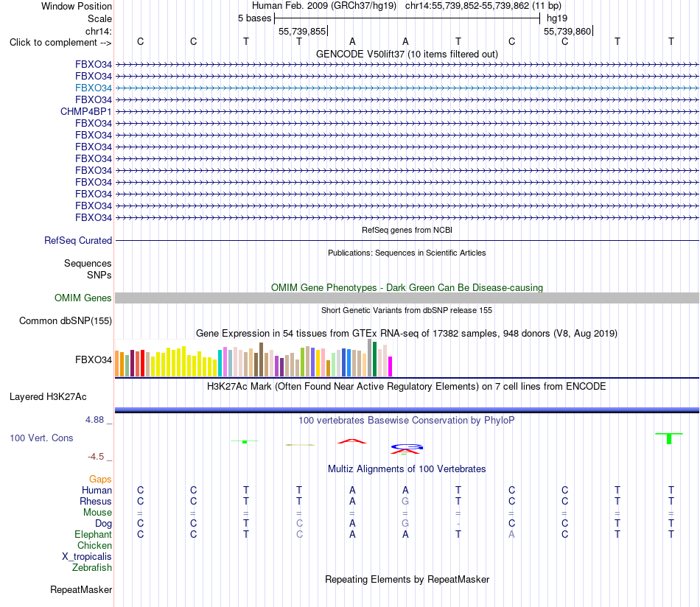
Task: Click the OMIM Genes track label
Action: point(83,298)
